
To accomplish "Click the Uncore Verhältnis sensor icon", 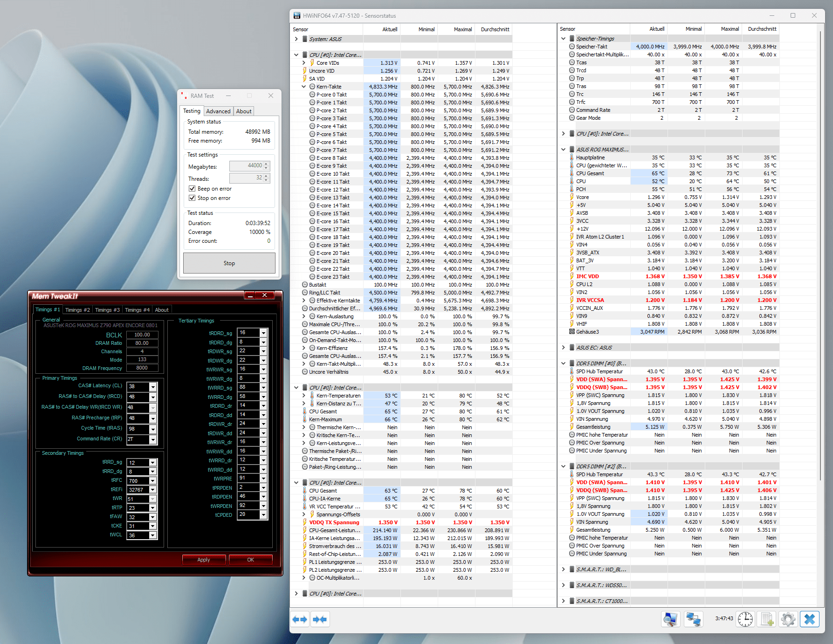I will pos(305,372).
